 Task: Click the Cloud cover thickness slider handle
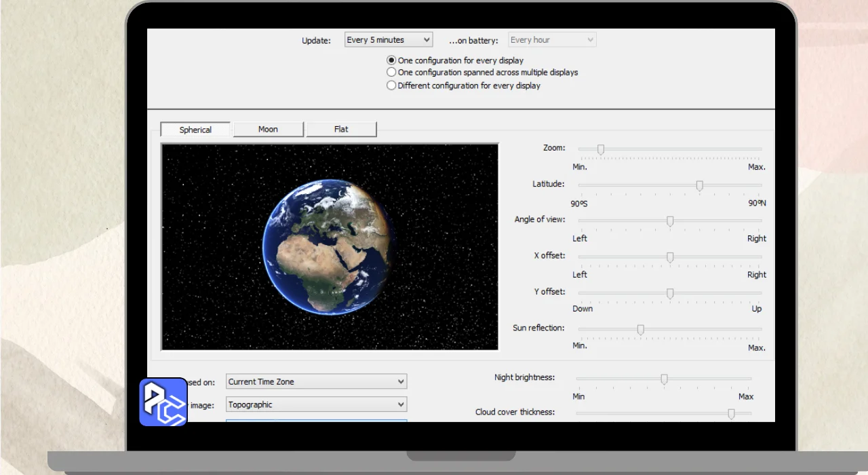coord(731,413)
